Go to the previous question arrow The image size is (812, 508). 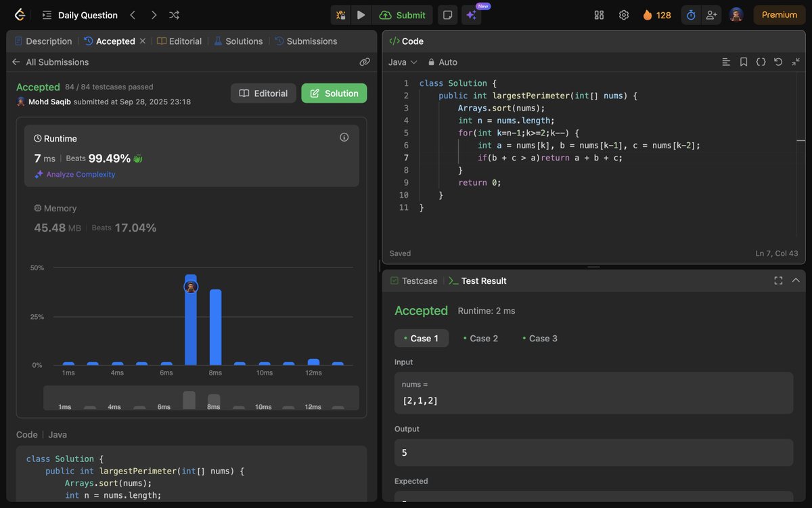(133, 15)
